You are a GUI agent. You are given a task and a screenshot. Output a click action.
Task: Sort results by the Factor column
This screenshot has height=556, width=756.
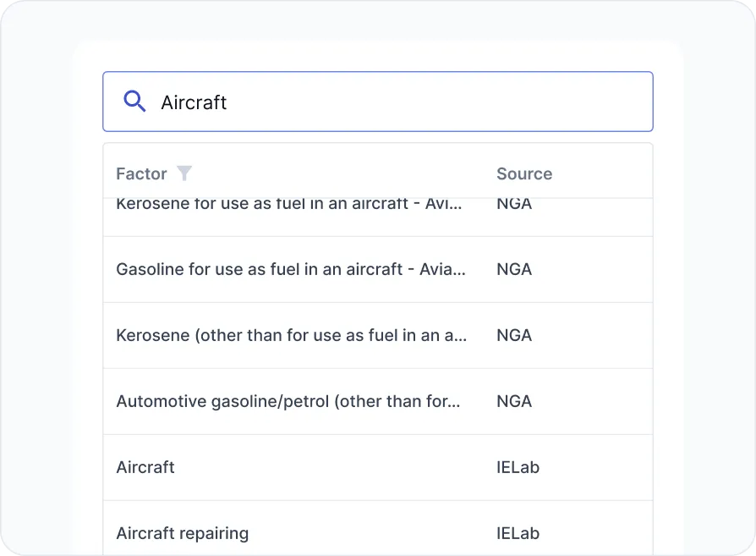140,173
